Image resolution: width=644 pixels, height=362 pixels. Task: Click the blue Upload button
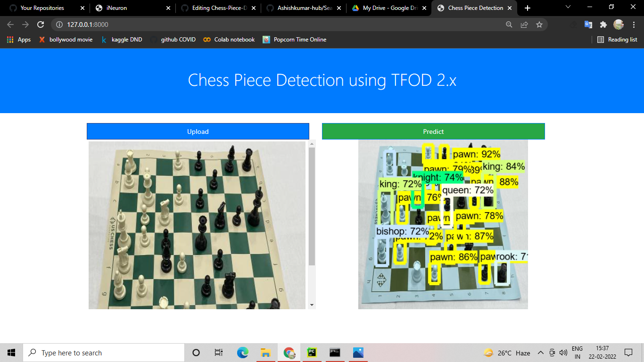point(198,131)
